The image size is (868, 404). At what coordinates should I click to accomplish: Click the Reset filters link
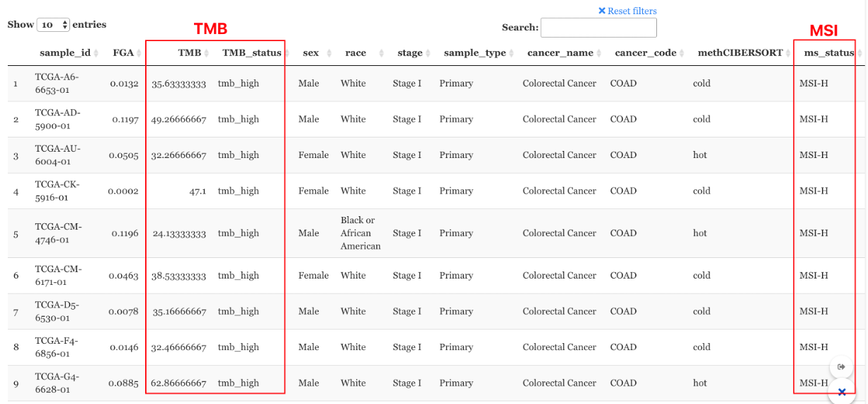tap(627, 11)
